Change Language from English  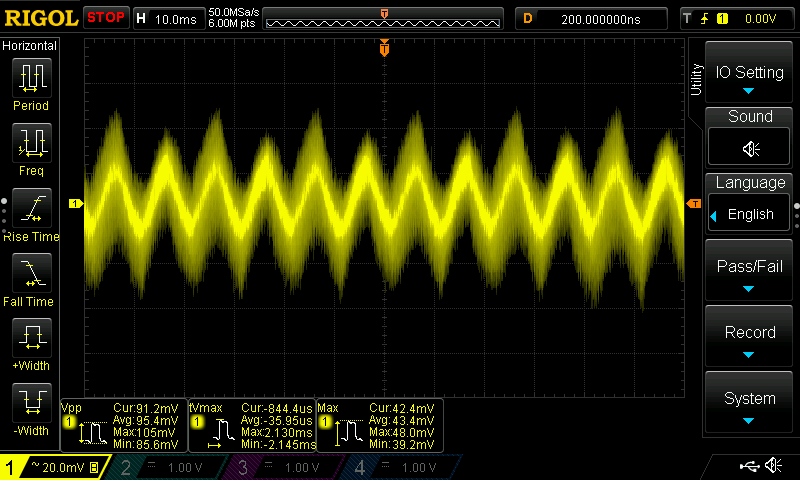[x=749, y=214]
